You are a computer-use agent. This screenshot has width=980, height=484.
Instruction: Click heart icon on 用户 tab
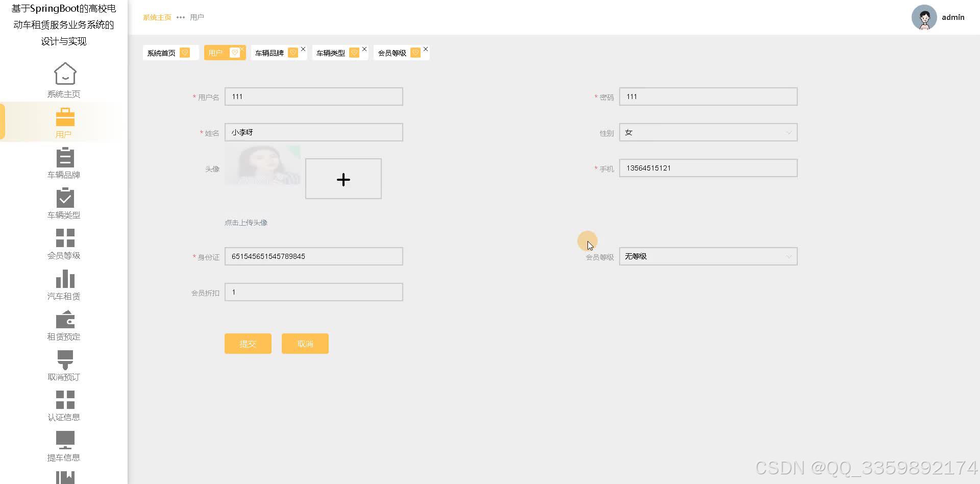point(235,53)
